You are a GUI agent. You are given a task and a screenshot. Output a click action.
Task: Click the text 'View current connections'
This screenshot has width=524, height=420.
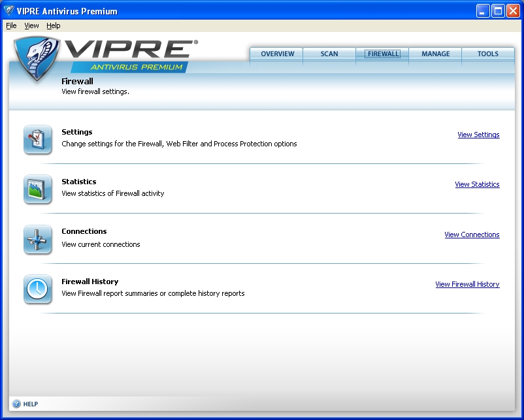[101, 244]
